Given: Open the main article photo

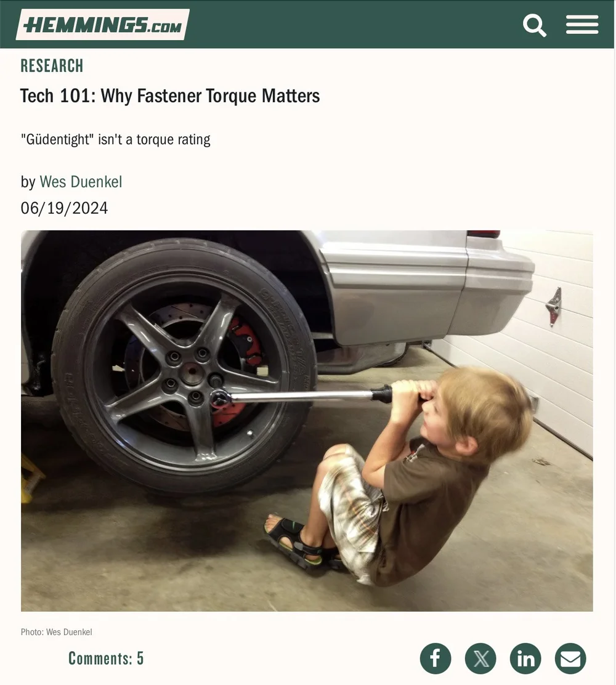Looking at the screenshot, I should 307,421.
